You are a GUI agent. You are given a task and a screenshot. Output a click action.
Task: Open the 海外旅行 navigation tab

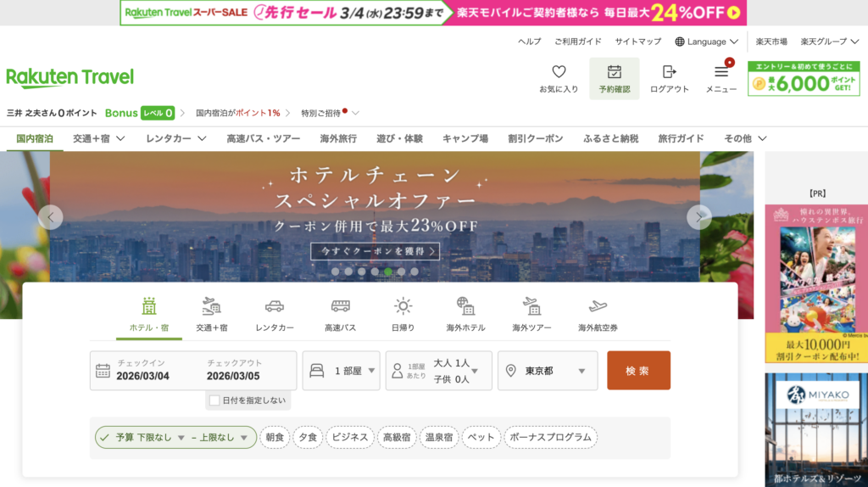tap(338, 138)
